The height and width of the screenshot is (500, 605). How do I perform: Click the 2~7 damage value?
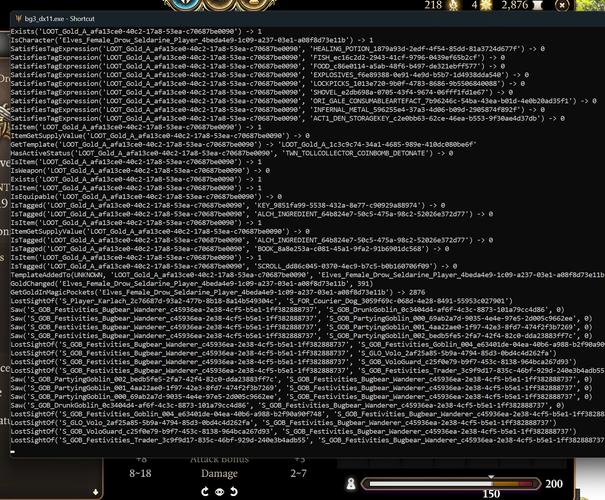[298, 473]
